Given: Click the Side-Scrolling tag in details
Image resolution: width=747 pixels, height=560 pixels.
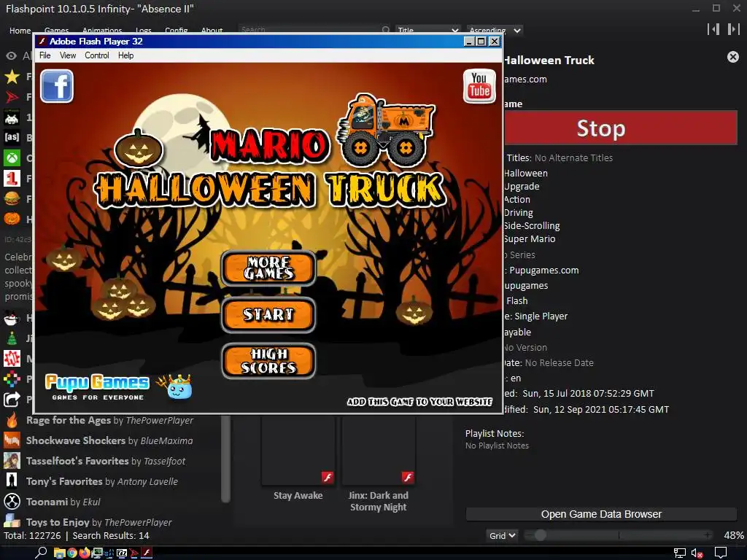Looking at the screenshot, I should [x=532, y=226].
